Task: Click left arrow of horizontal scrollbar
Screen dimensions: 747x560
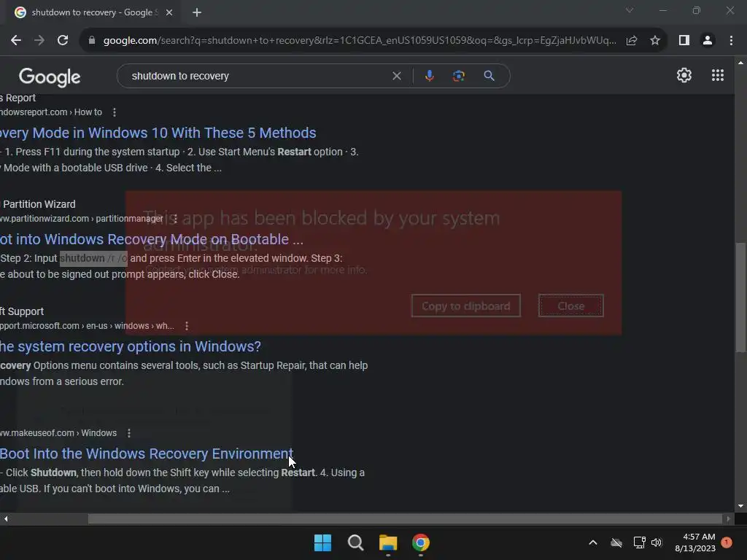Action: click(6, 518)
